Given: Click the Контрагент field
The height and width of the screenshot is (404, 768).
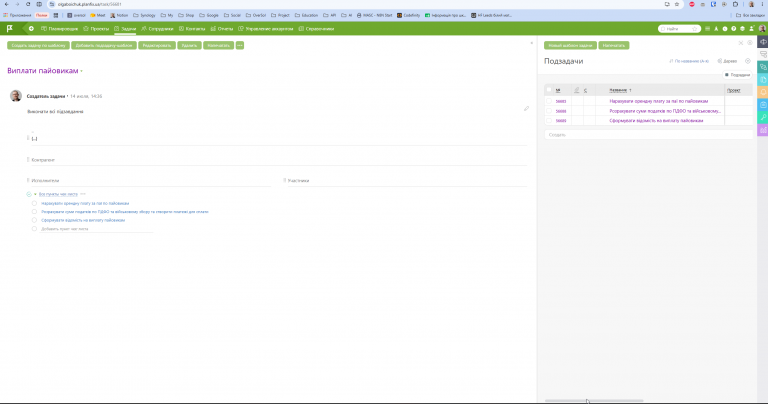Looking at the screenshot, I should [279, 160].
